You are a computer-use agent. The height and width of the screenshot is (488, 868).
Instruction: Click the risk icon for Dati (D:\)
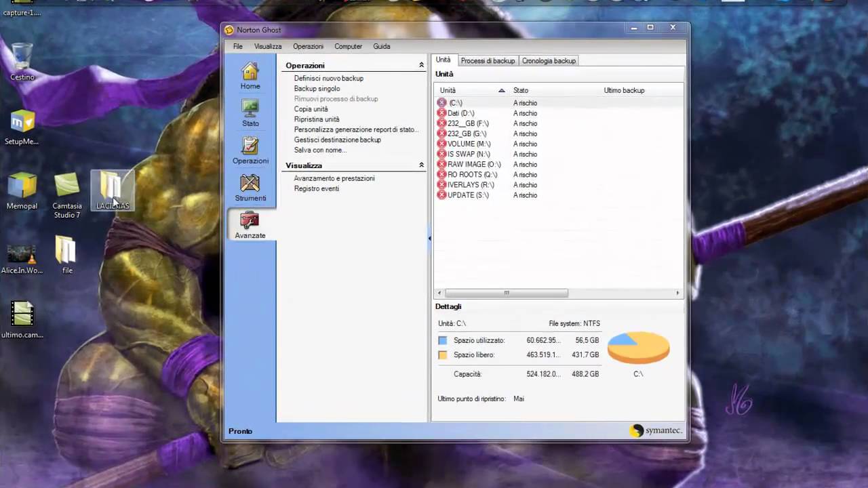point(442,113)
